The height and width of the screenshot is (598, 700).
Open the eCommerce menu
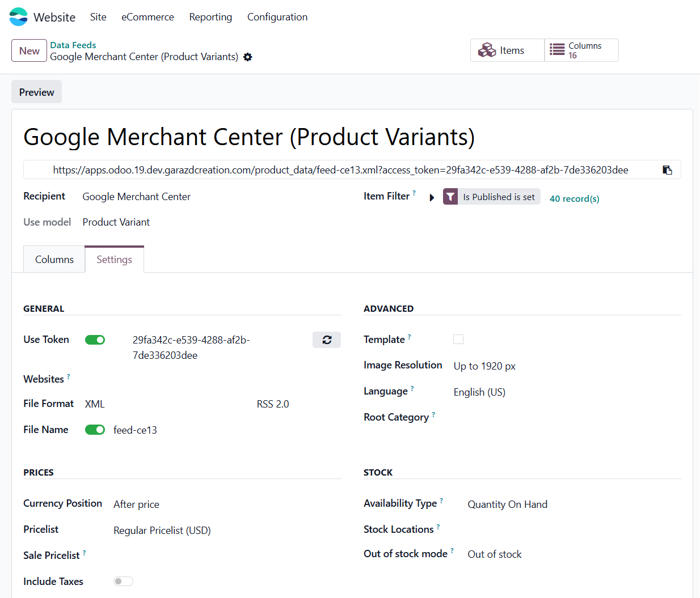tap(147, 17)
